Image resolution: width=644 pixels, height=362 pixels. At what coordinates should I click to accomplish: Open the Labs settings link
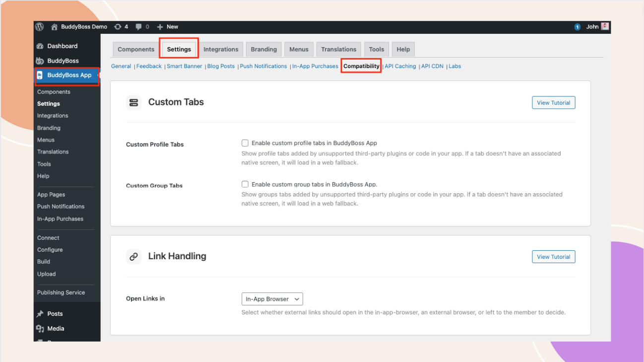click(x=455, y=66)
